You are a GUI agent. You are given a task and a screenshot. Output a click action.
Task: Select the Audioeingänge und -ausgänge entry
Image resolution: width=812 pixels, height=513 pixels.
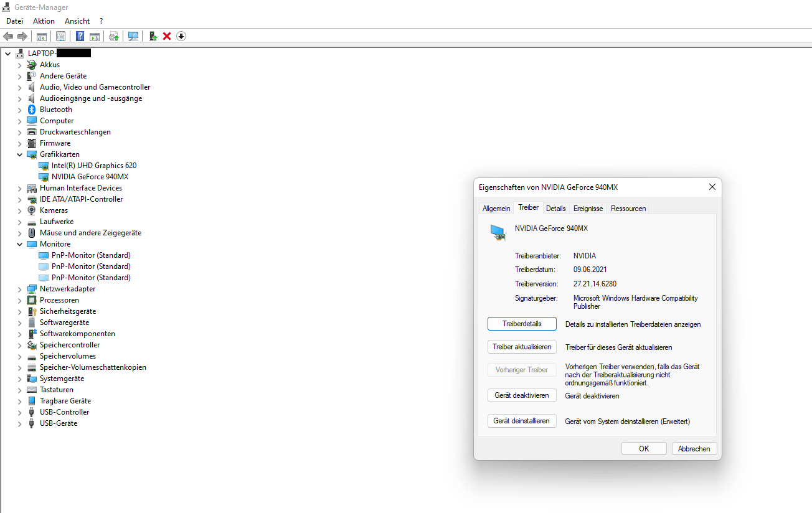point(91,98)
